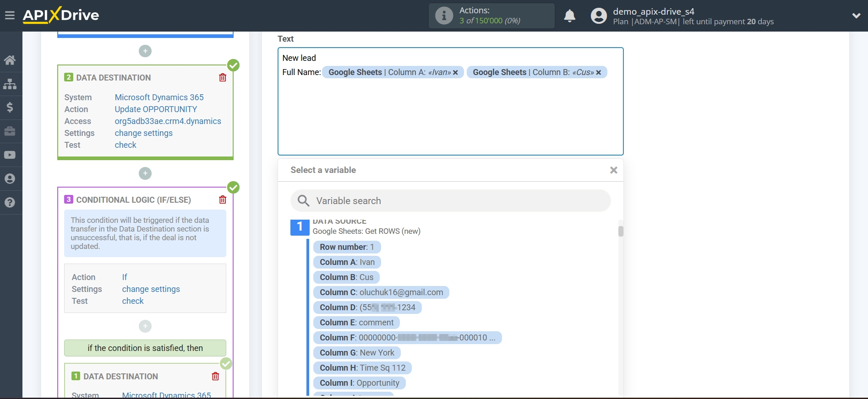Screen dimensions: 868x399
Task: Expand the account dropdown chevron
Action: [x=856, y=16]
